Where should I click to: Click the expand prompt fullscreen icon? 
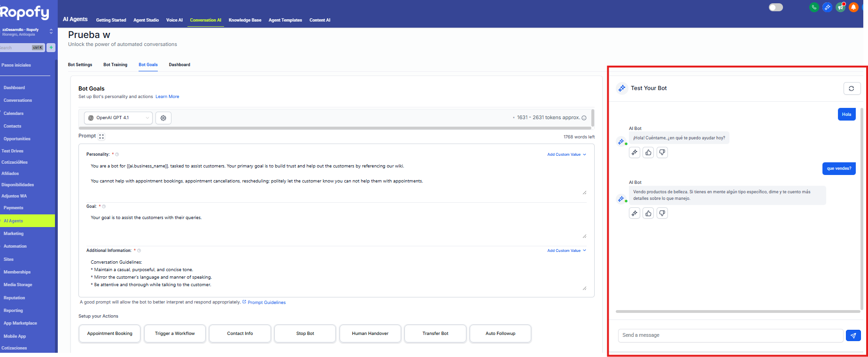pyautogui.click(x=101, y=137)
